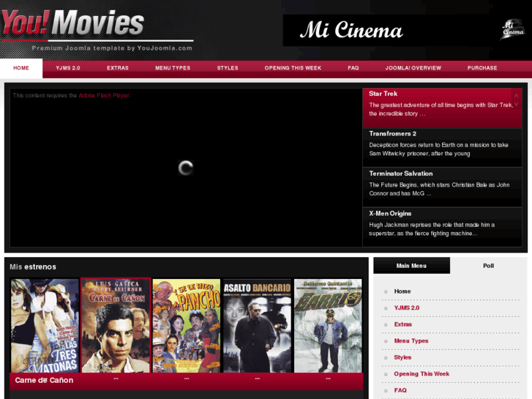532x399 pixels.
Task: Open El Barrio poster thumbnail
Action: (x=328, y=326)
